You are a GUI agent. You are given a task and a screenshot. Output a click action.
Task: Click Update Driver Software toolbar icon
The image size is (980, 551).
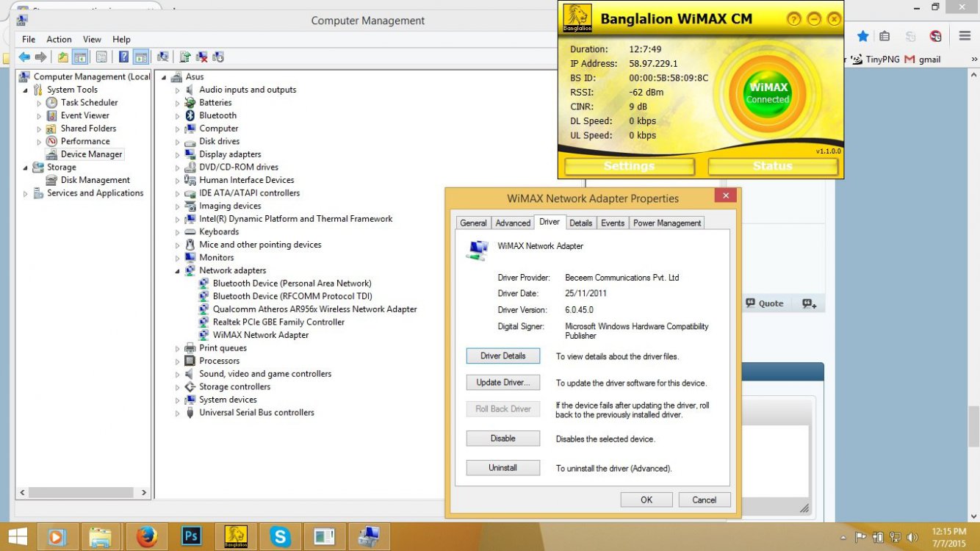point(185,57)
